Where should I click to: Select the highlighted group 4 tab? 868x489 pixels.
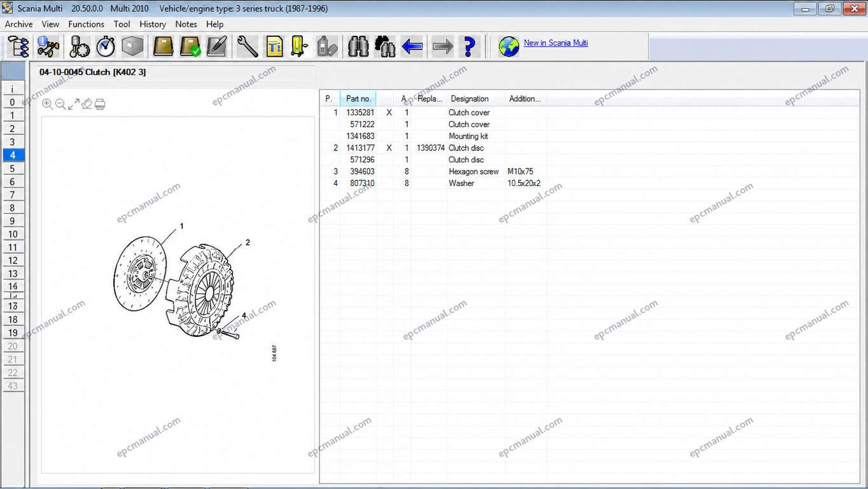tap(12, 155)
